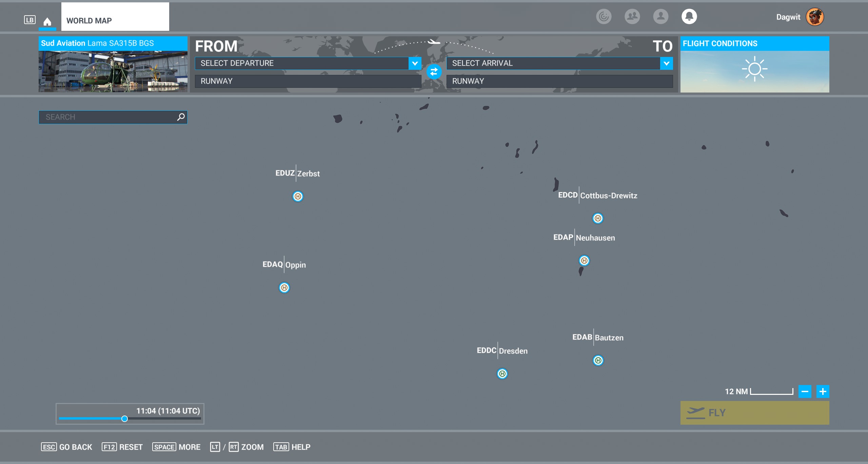Select the EDCD Cottbus-Drewitz marker

pos(598,218)
